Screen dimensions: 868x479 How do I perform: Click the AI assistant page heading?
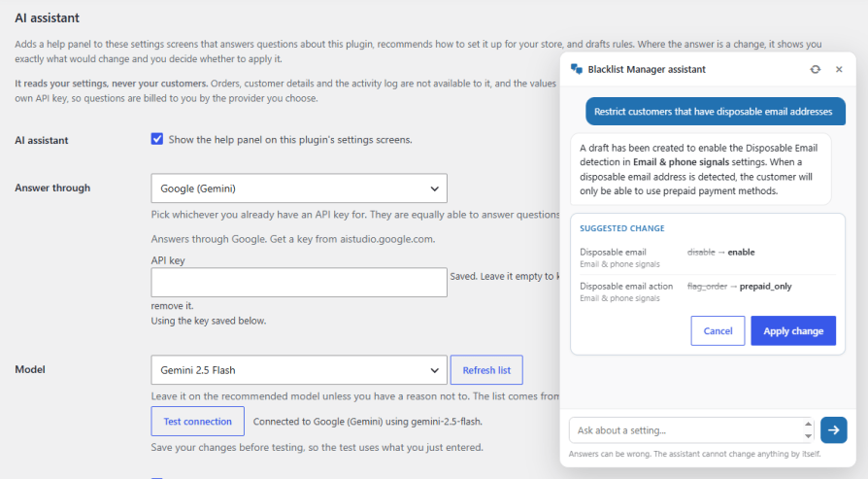point(47,17)
